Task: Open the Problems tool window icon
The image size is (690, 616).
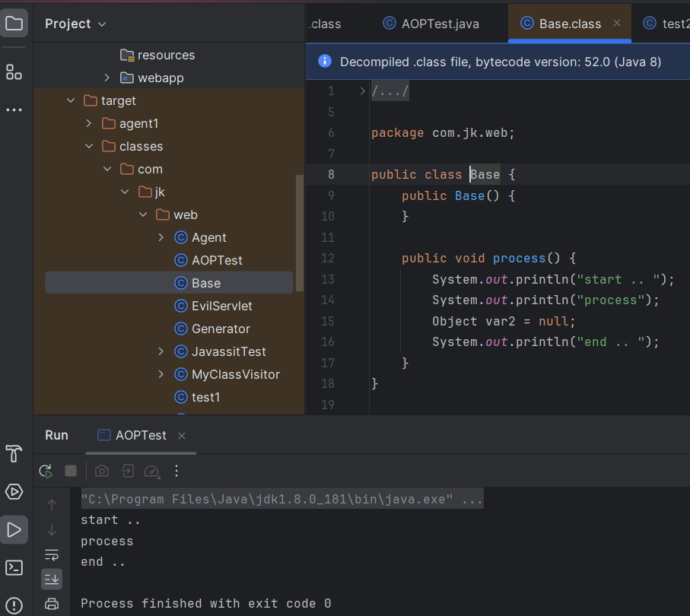Action: (14, 605)
